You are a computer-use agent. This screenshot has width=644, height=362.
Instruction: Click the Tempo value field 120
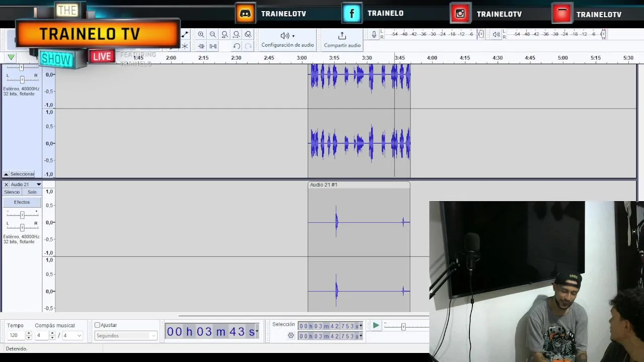point(16,335)
